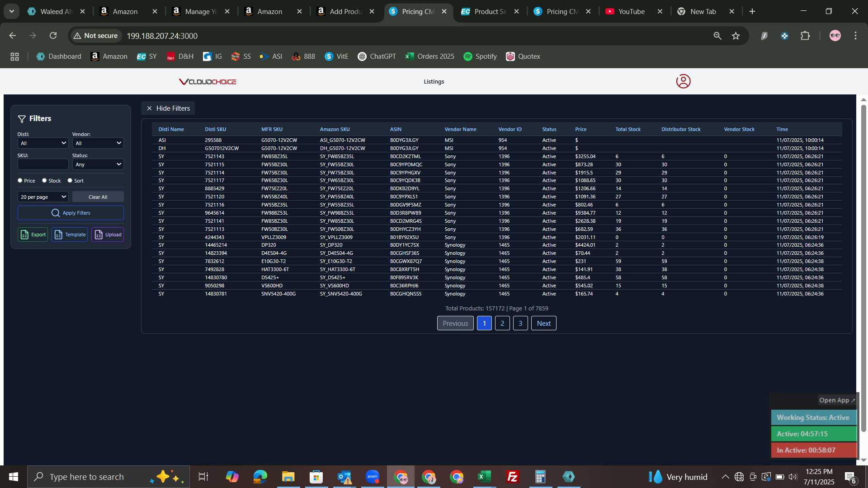The width and height of the screenshot is (868, 488).
Task: Click the Export file icon button
Action: pos(33,235)
